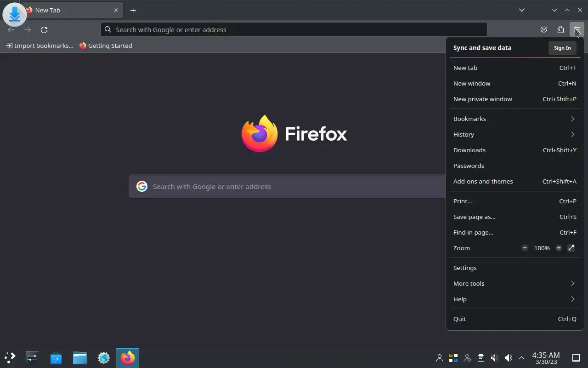Viewport: 588px width, 368px height.
Task: Click the user account tray icon
Action: [440, 358]
